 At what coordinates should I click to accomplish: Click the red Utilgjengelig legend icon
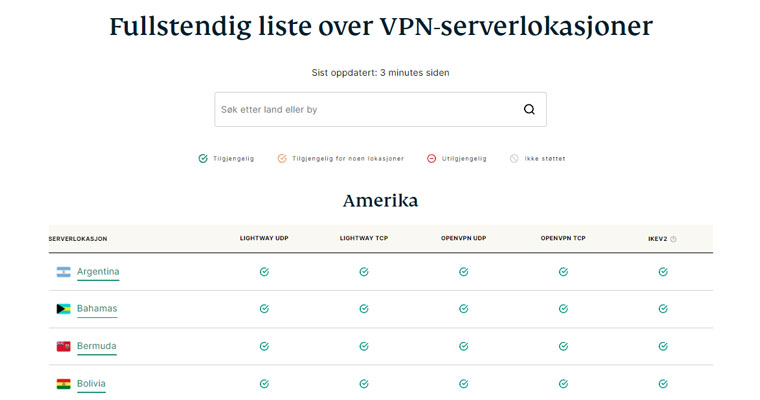pos(431,158)
